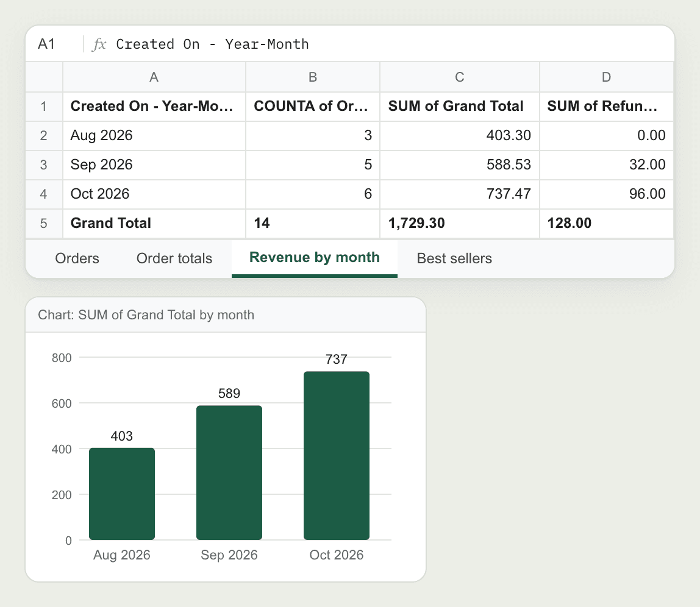Select the 'Aug 2026' table cell
Viewport: 700px width, 607px height.
(154, 136)
